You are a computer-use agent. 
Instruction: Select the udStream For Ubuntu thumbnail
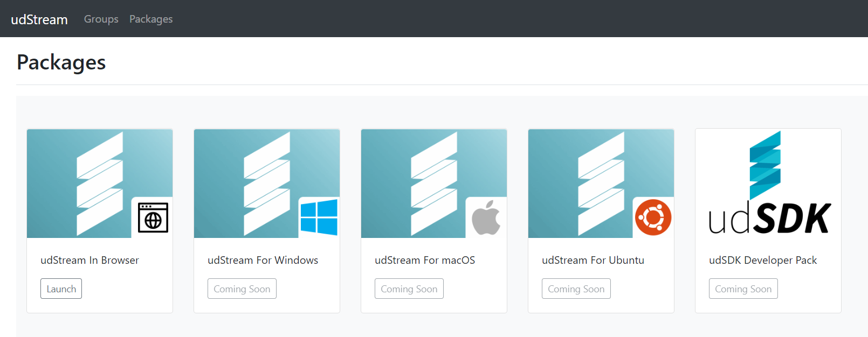click(601, 184)
